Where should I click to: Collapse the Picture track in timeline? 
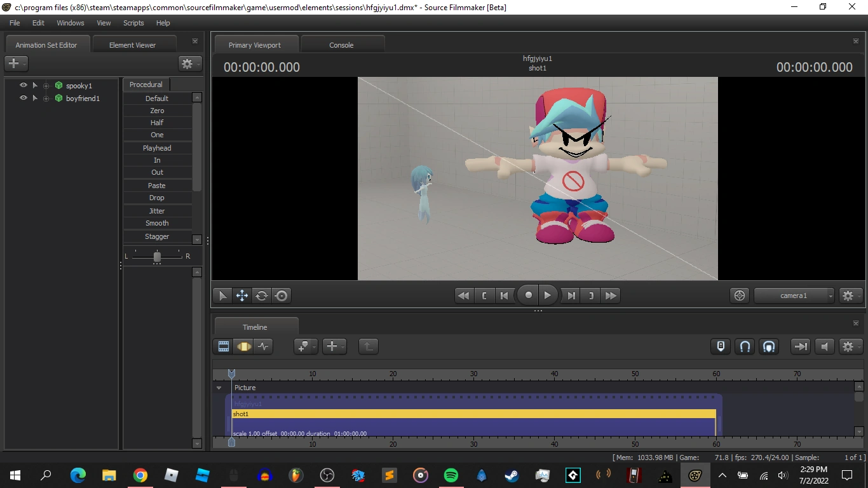click(219, 388)
